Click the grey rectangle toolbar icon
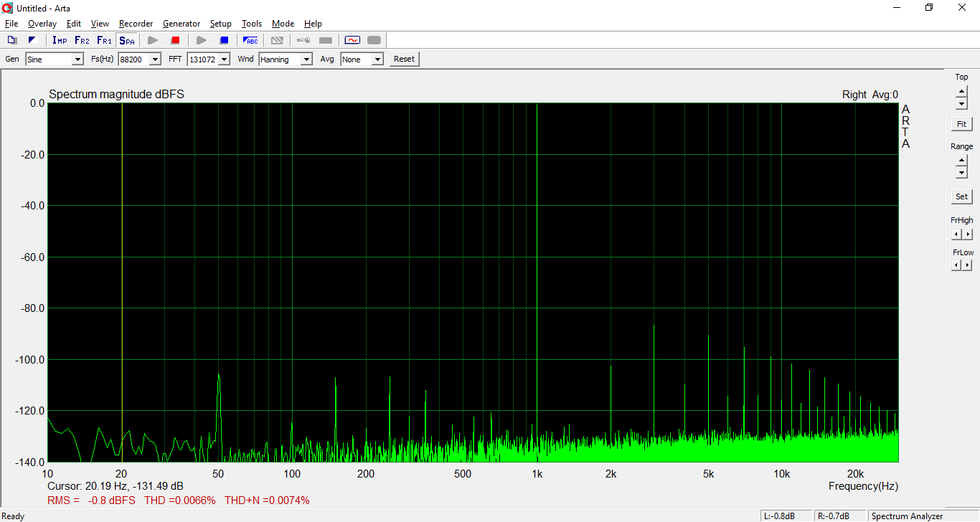 click(x=326, y=40)
